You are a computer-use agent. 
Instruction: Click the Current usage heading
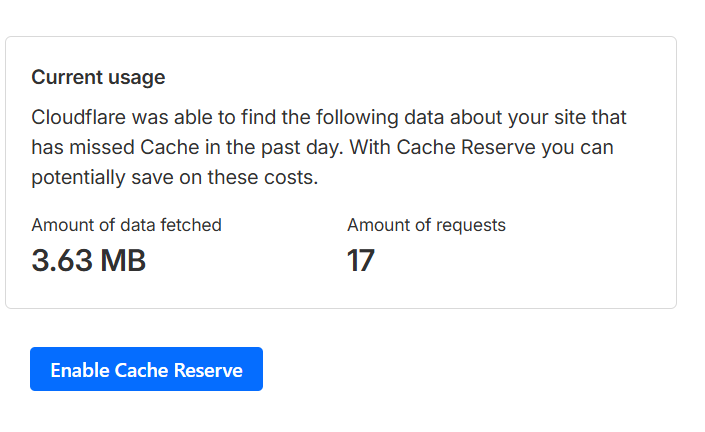pyautogui.click(x=98, y=77)
